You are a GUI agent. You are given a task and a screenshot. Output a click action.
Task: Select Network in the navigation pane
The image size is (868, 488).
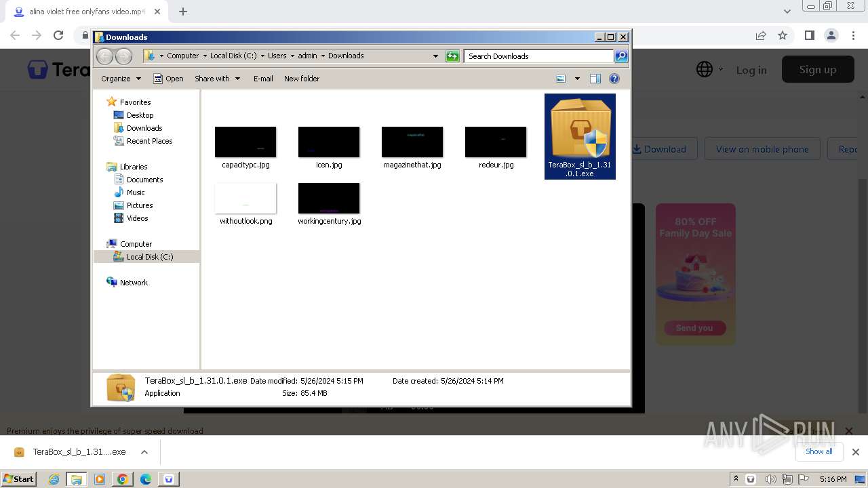134,283
